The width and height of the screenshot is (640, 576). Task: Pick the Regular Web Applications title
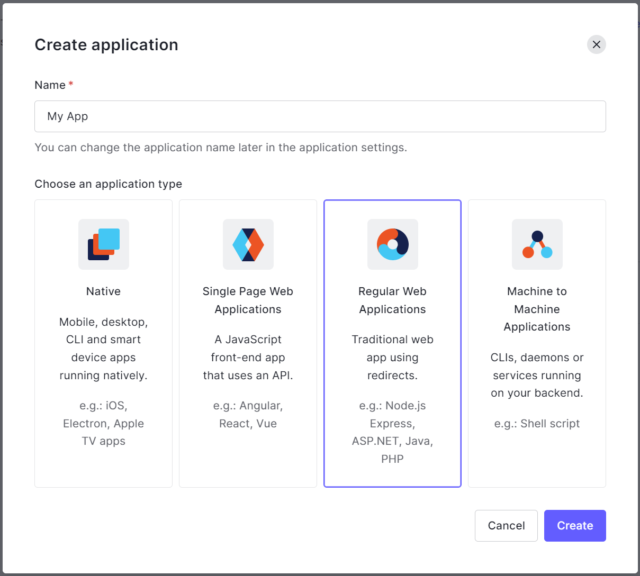(392, 300)
